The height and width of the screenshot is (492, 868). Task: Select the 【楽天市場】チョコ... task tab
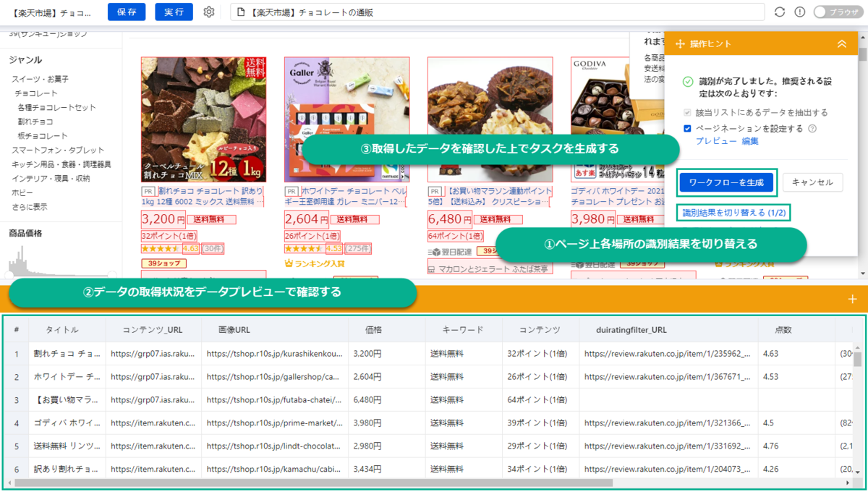52,12
